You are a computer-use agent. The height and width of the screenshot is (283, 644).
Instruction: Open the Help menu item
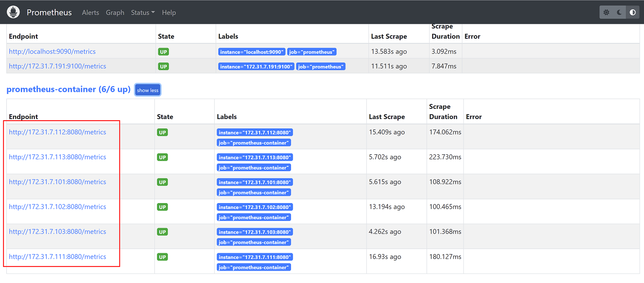pos(169,13)
